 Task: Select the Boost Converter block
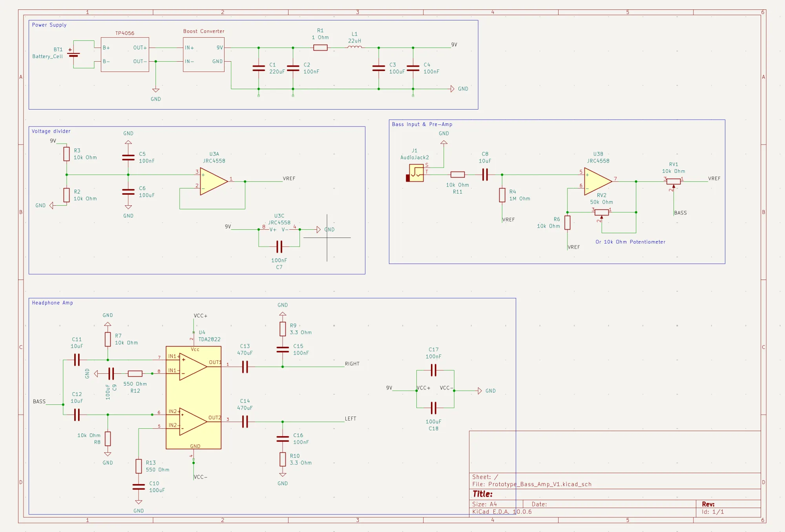[x=204, y=54]
